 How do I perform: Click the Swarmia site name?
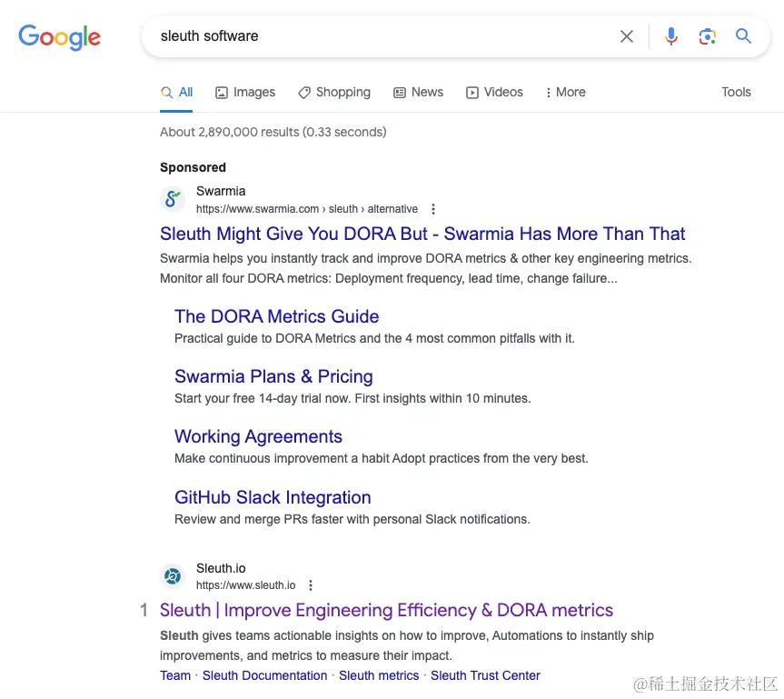tap(221, 191)
